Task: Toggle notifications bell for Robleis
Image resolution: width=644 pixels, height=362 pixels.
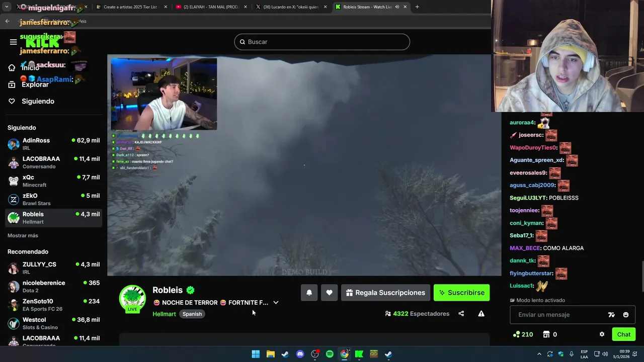Action: 309,293
